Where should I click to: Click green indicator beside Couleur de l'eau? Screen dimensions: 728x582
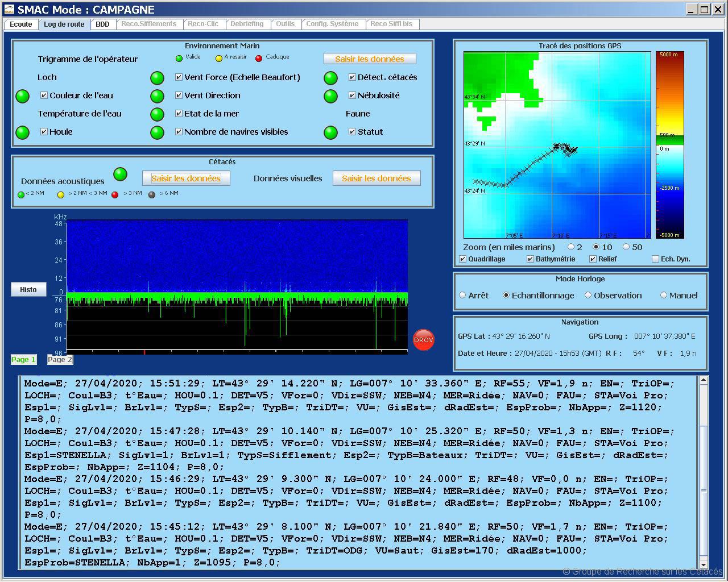[22, 96]
